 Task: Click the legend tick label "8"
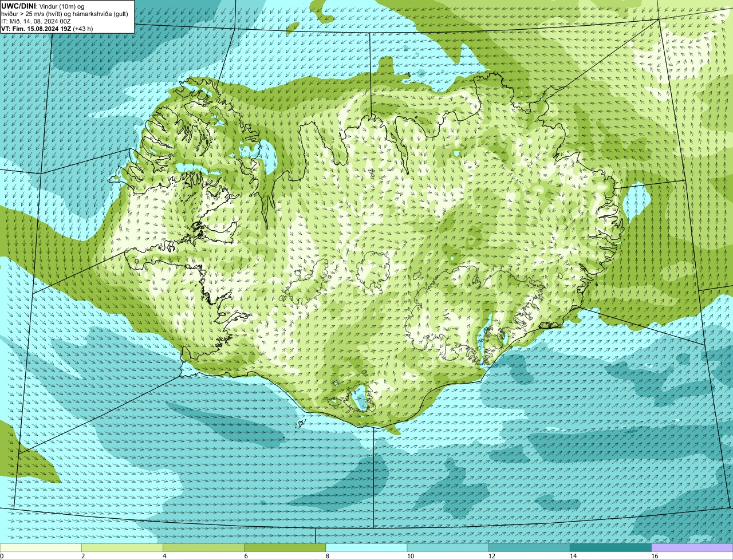pyautogui.click(x=328, y=556)
